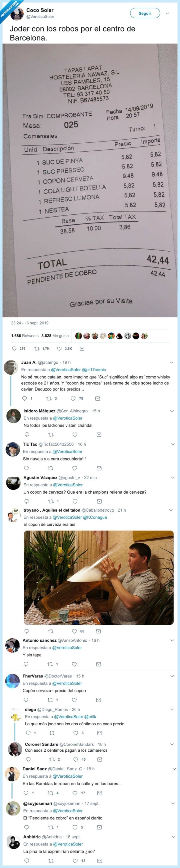Message icon on Antonio sanchez's reply
This screenshot has width=180, height=868.
(x=98, y=664)
